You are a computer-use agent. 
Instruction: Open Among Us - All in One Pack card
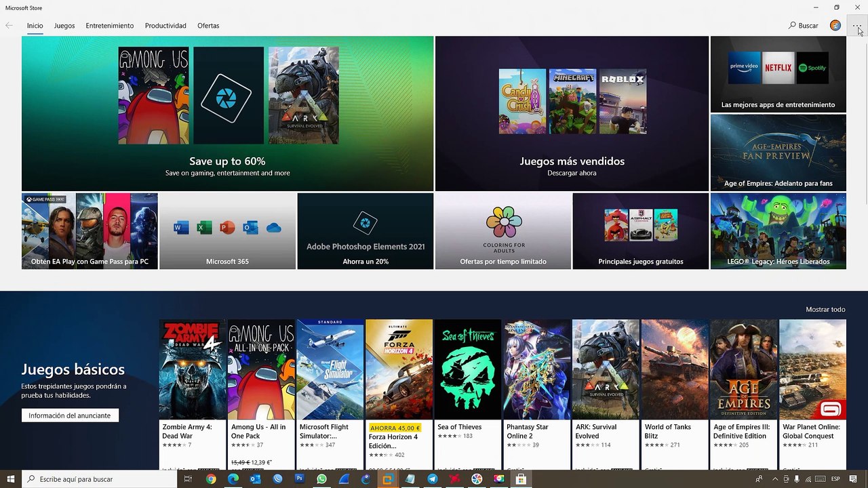pyautogui.click(x=261, y=394)
